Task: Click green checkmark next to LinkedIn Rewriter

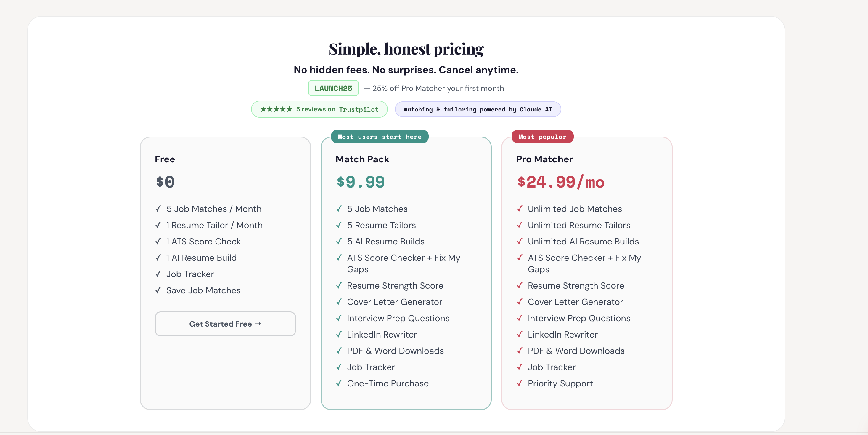Action: [x=339, y=335]
